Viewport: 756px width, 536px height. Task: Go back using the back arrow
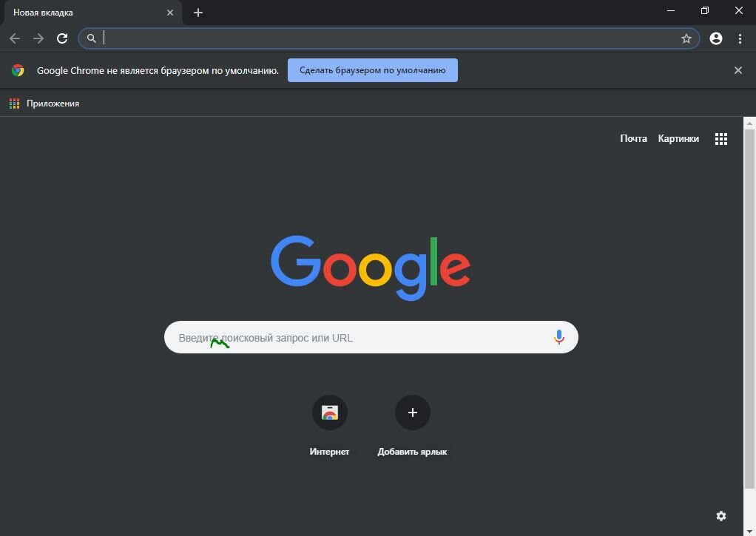(15, 38)
